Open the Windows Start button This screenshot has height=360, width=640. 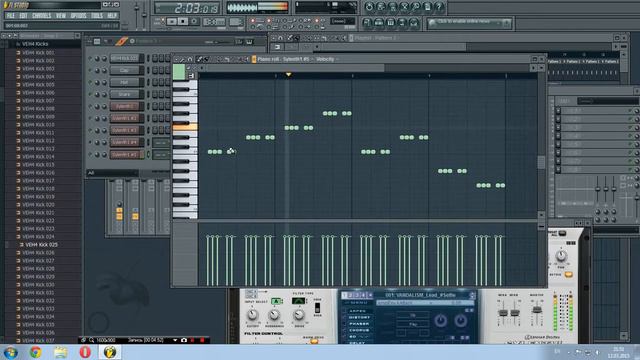[11, 352]
